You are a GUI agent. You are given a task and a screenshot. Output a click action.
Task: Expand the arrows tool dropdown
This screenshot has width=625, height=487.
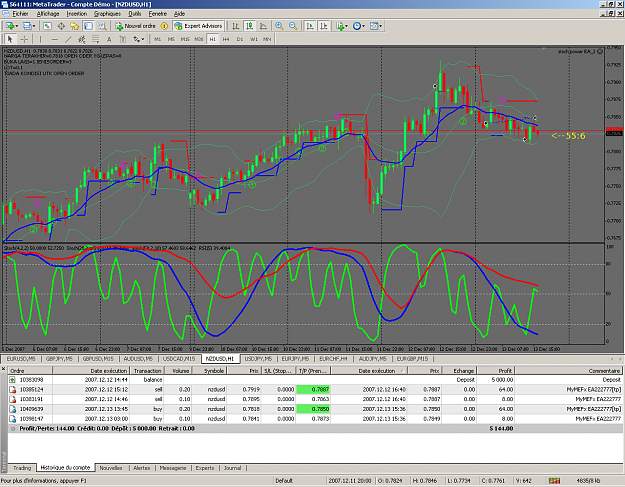click(x=143, y=39)
